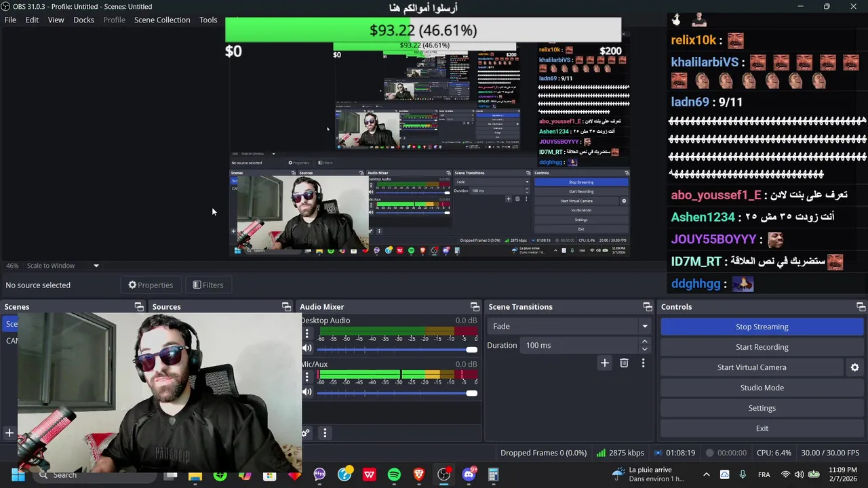The width and height of the screenshot is (868, 488).
Task: Open Calculator from the taskbar
Action: tap(494, 475)
